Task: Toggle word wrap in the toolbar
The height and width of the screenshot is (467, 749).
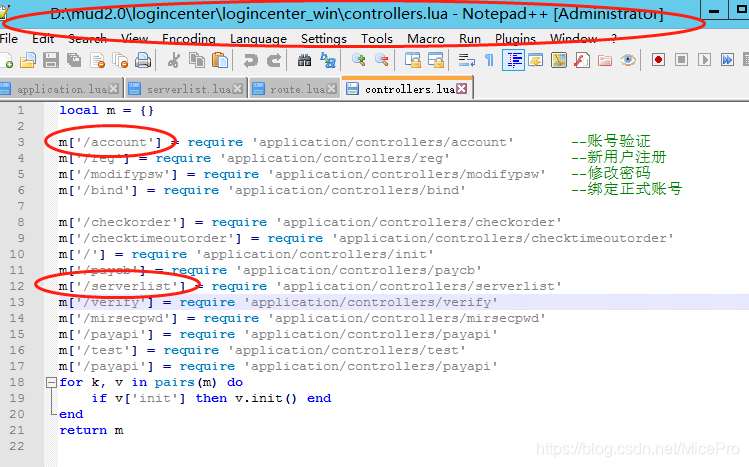Action: 466,60
